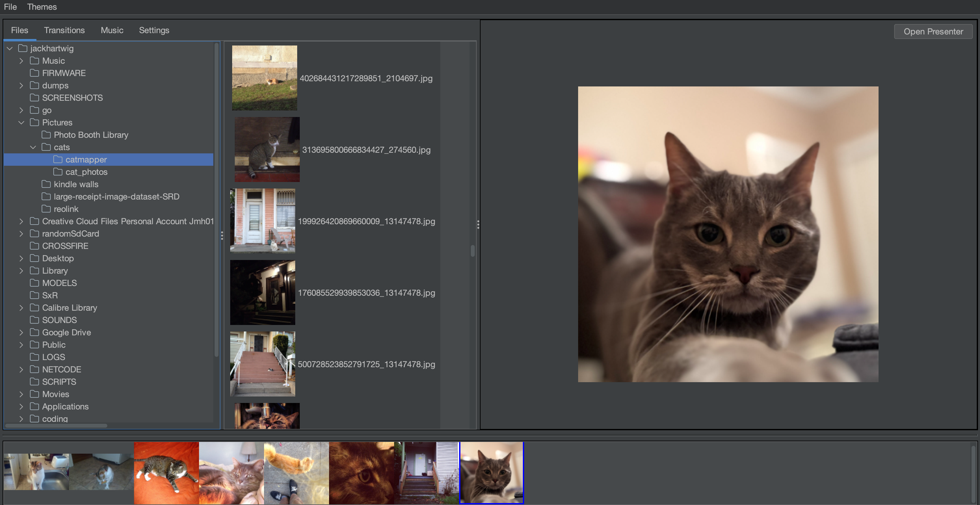980x505 pixels.
Task: Select the large-receipt-image-dataset-SRD folder
Action: tap(116, 197)
